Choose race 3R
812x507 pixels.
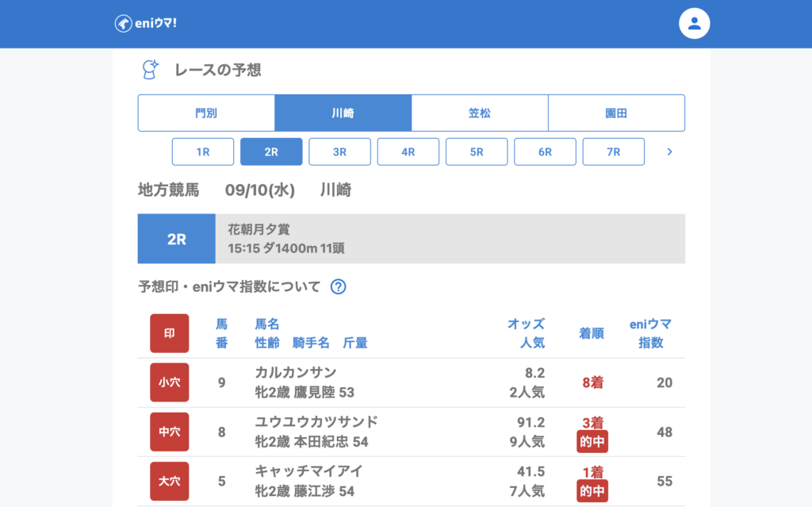(x=339, y=152)
